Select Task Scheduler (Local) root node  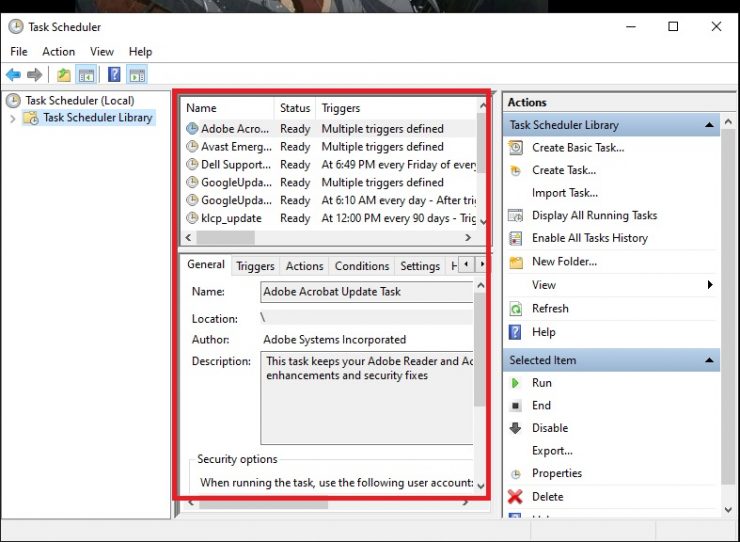tap(80, 101)
